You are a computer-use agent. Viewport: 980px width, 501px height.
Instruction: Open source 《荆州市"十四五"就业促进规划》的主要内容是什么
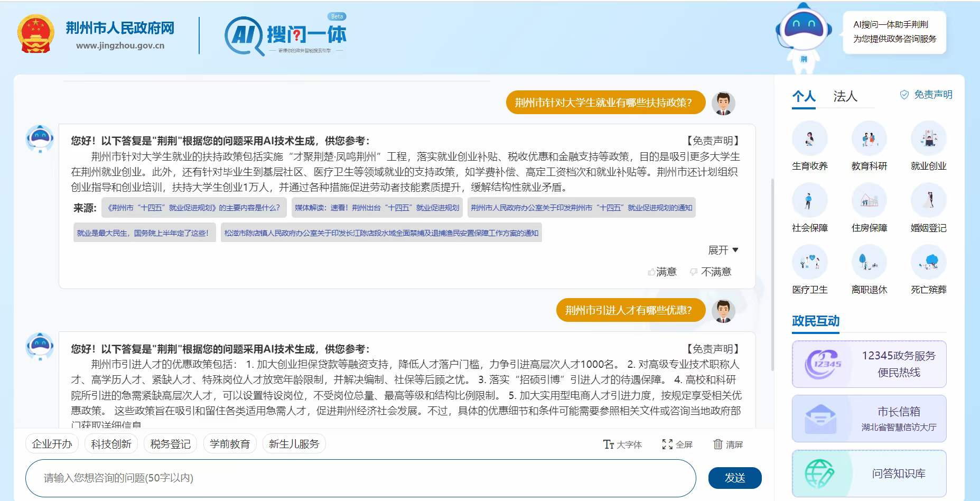click(x=194, y=208)
